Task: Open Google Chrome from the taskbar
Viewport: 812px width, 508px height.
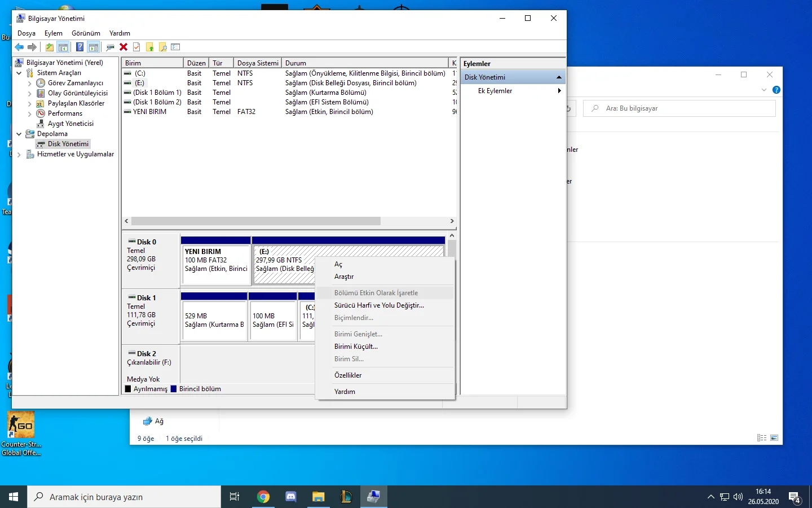Action: tap(263, 497)
